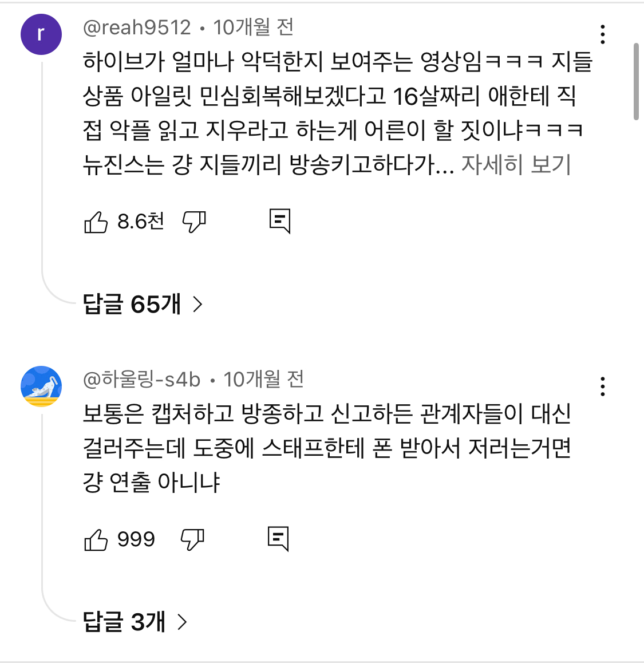Open three-dot menu for @reah9512's comment
Viewport: 644px width, 663px height.
tap(602, 35)
